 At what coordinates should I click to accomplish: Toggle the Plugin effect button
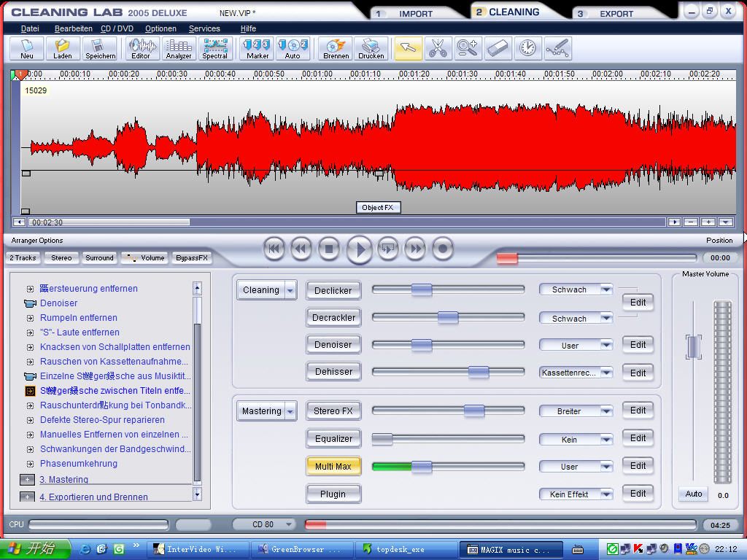pos(333,494)
